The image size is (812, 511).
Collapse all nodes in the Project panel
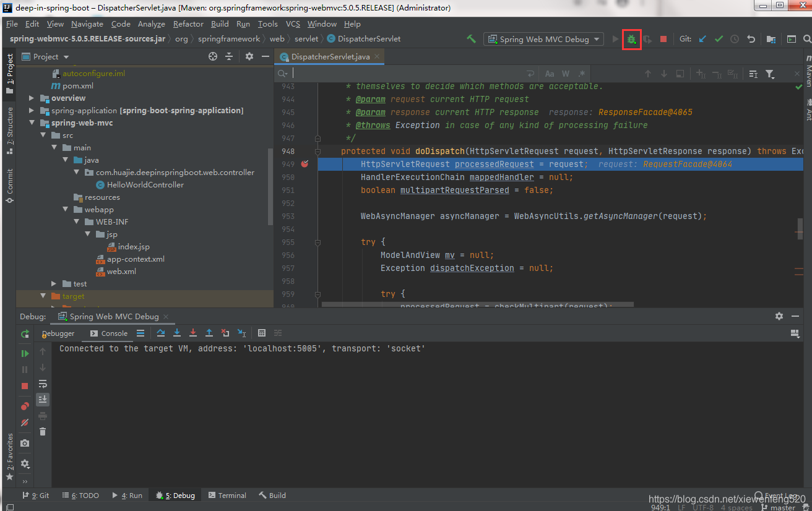tap(229, 56)
